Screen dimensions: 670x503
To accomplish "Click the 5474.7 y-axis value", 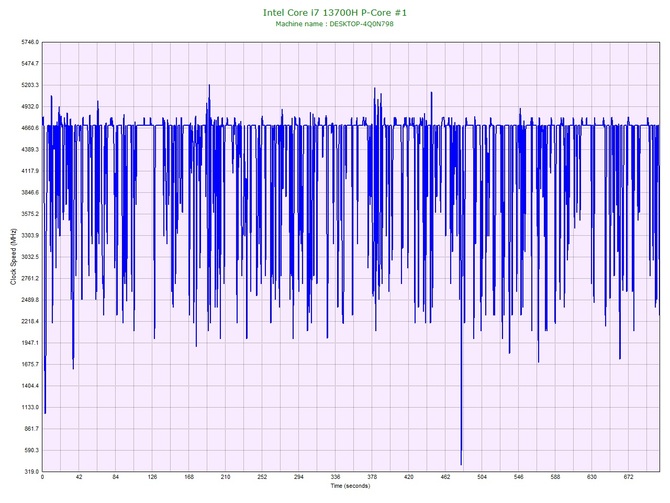I will click(x=30, y=63).
